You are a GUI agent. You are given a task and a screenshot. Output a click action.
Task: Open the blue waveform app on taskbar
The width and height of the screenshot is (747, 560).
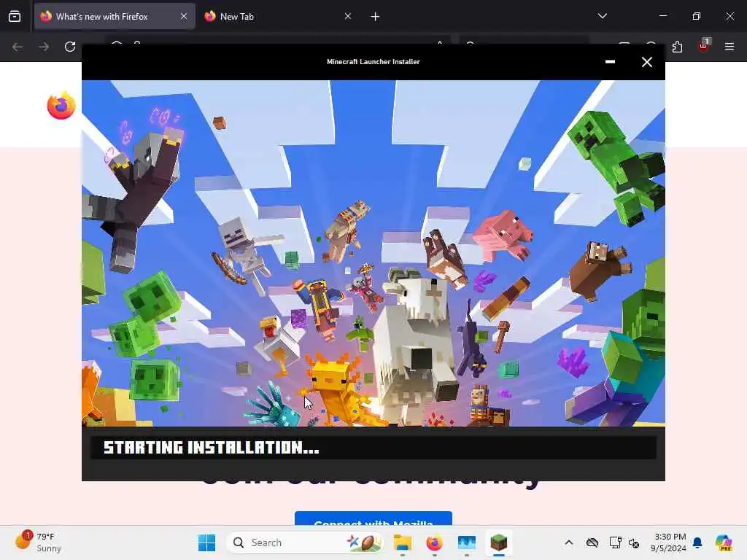[466, 542]
